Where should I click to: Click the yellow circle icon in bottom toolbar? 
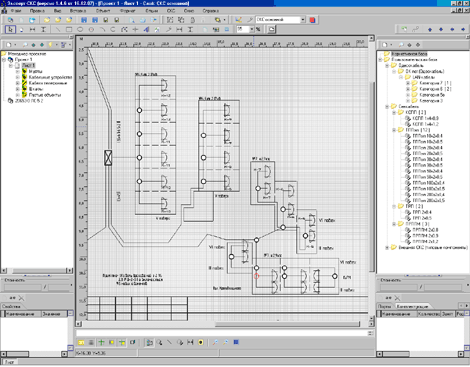pos(201,342)
